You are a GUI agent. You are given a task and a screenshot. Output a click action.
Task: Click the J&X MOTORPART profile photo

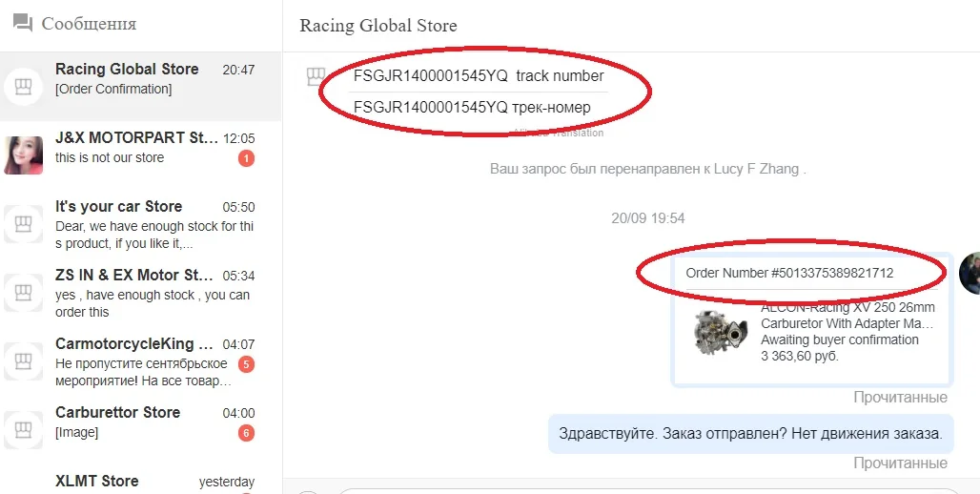point(23,155)
